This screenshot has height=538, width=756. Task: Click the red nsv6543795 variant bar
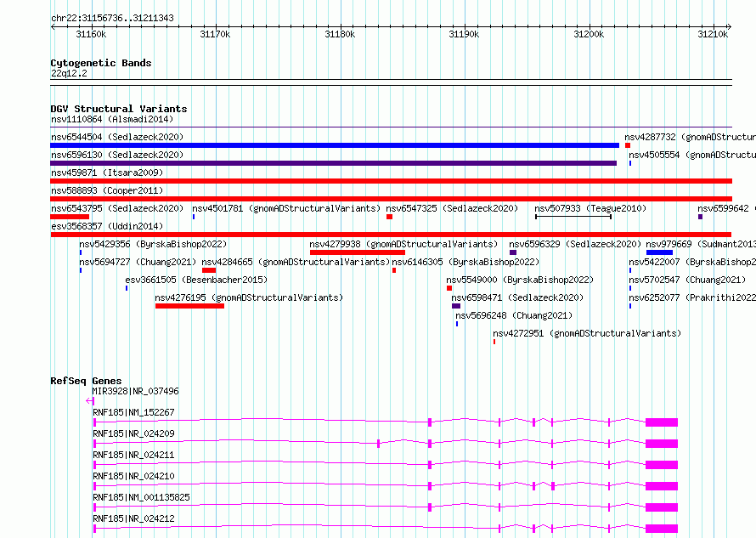(70, 217)
